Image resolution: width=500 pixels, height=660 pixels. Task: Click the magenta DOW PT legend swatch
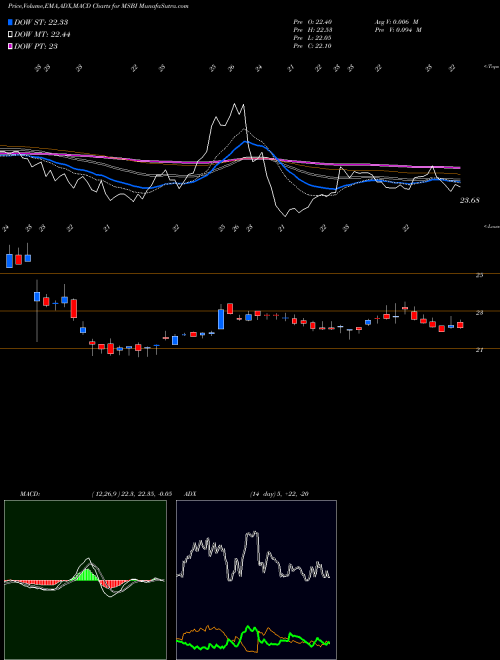(10, 46)
